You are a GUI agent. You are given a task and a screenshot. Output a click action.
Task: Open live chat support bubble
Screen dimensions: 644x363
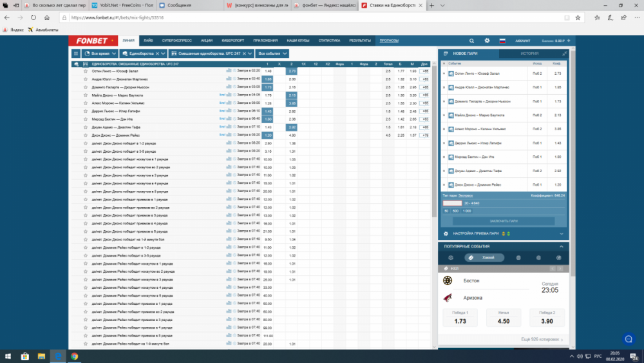(629, 339)
